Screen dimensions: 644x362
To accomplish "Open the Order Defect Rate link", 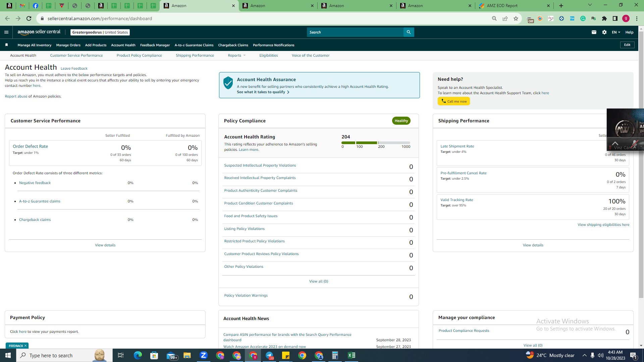I will click(30, 146).
